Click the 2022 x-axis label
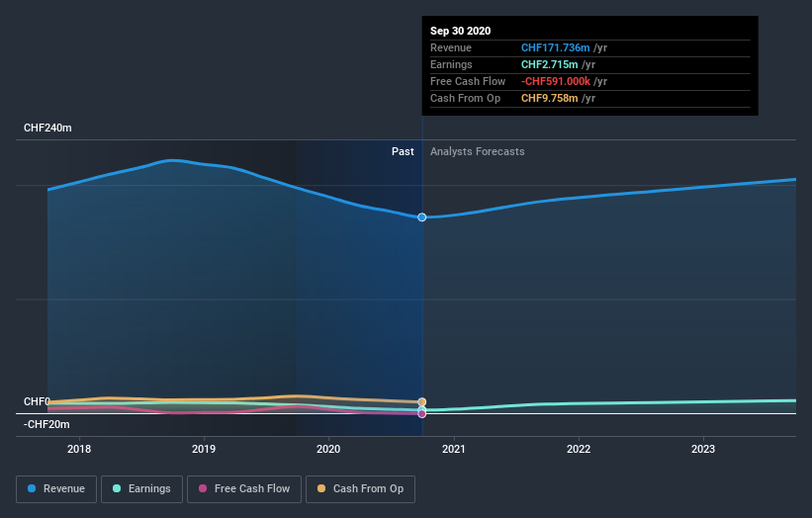 (579, 449)
